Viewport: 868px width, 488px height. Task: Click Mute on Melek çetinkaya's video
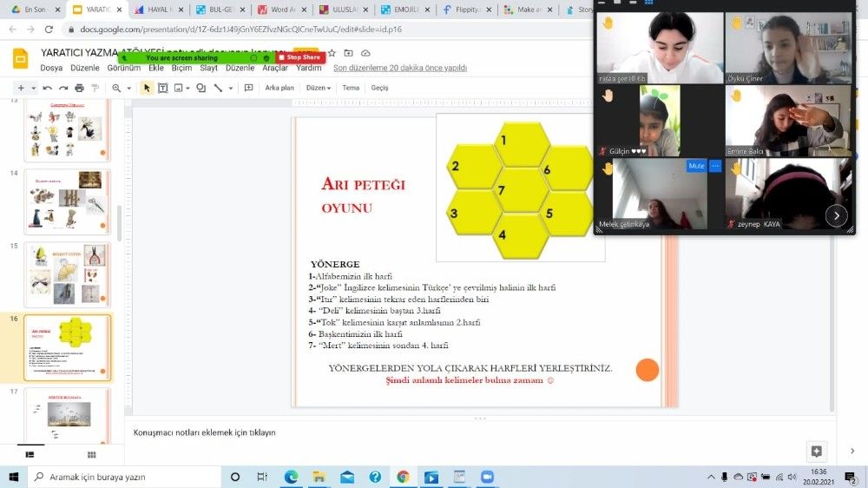(x=696, y=166)
